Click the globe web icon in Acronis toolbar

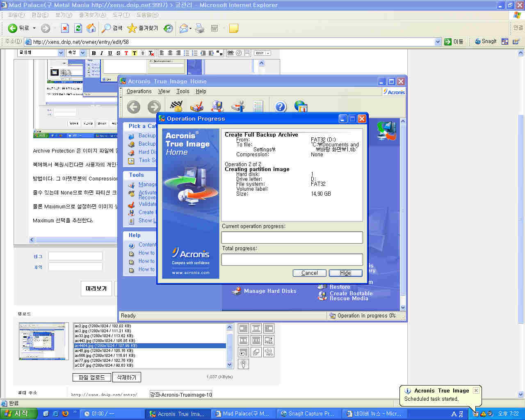pyautogui.click(x=301, y=107)
